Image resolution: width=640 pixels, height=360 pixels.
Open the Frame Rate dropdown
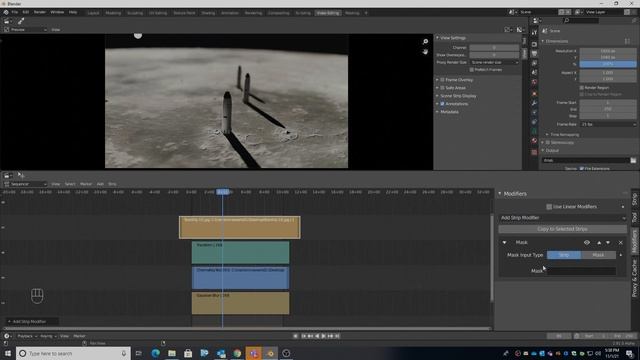tap(608, 124)
